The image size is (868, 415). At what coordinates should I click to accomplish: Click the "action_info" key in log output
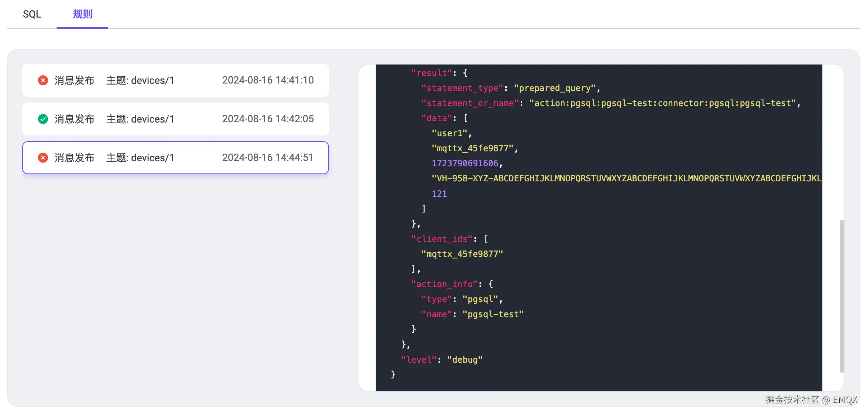[x=444, y=284]
